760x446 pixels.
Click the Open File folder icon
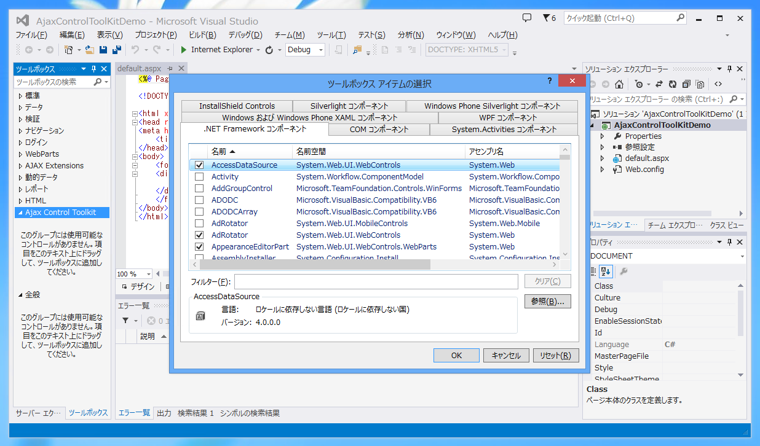(89, 49)
